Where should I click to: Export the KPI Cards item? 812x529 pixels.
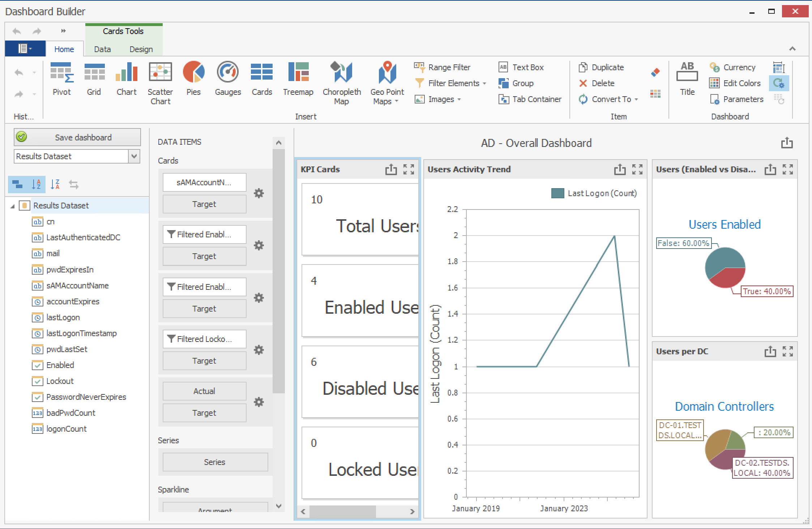tap(391, 169)
